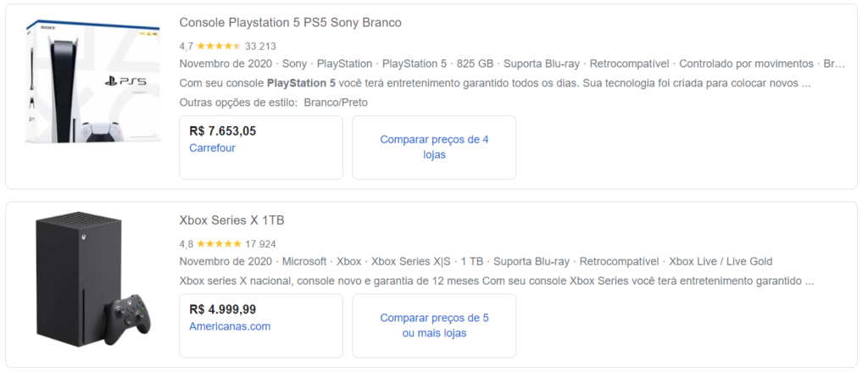The image size is (868, 378).
Task: Choose the Branco/Preto style option
Action: click(x=335, y=103)
